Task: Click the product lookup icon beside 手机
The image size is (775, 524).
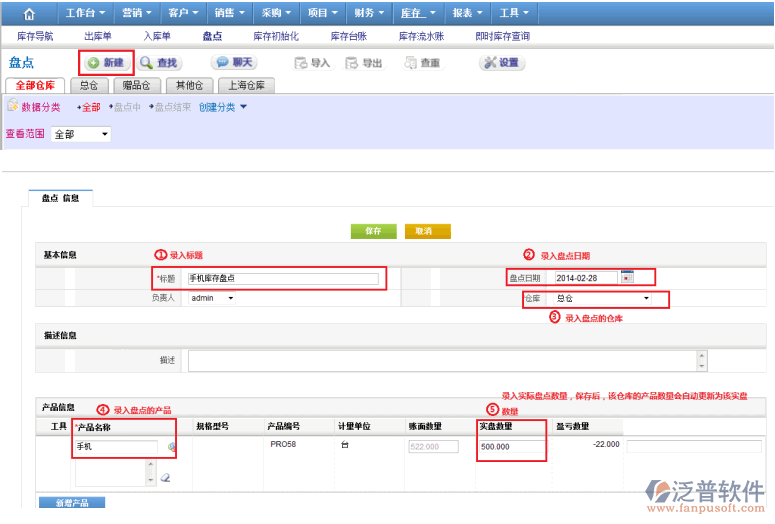Action: [172, 446]
